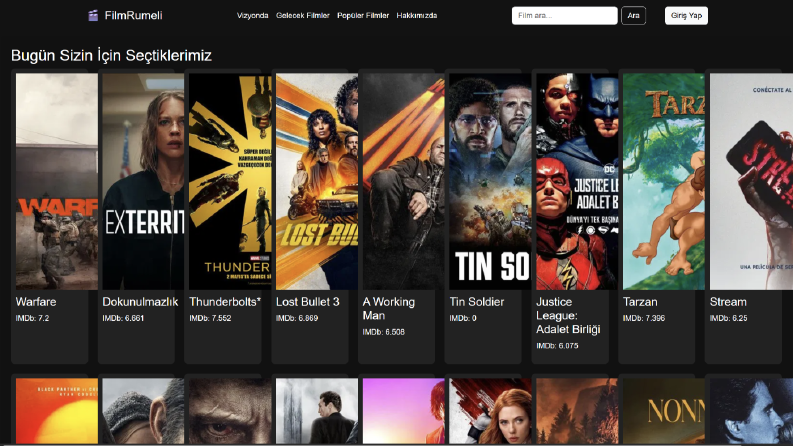Click the Stream title text
The height and width of the screenshot is (446, 793).
(x=728, y=302)
